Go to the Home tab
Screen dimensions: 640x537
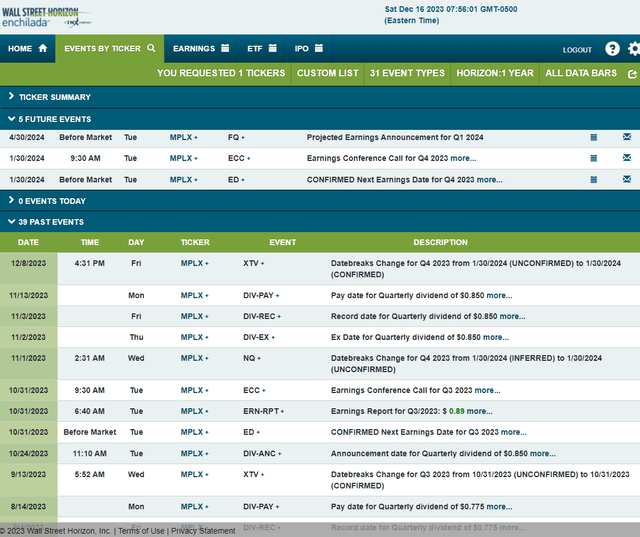27,49
